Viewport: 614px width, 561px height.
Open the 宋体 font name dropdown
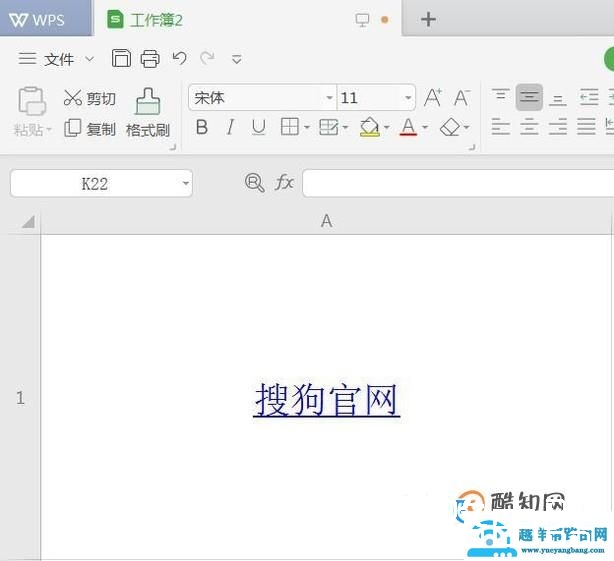coord(329,97)
